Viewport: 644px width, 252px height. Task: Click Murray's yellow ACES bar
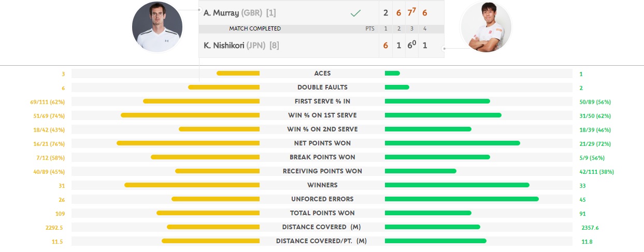pos(238,73)
